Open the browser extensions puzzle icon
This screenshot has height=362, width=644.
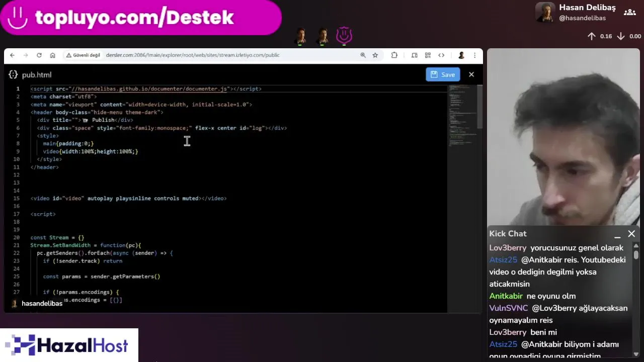pos(394,55)
